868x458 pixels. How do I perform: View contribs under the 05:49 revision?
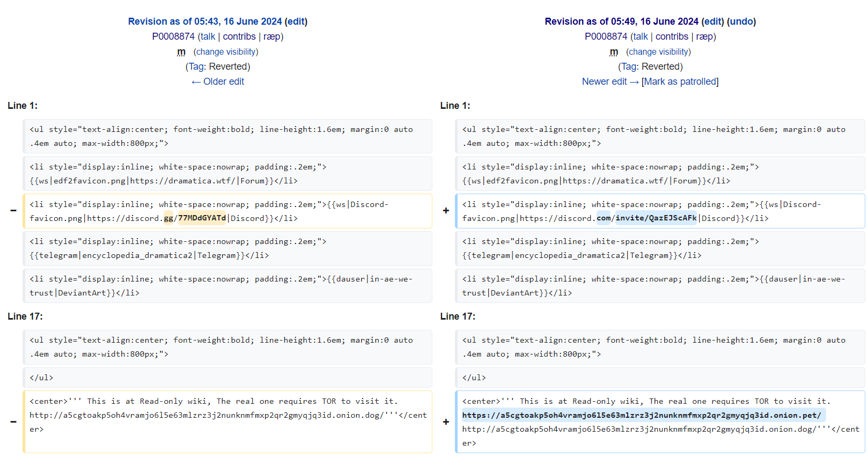tap(672, 36)
